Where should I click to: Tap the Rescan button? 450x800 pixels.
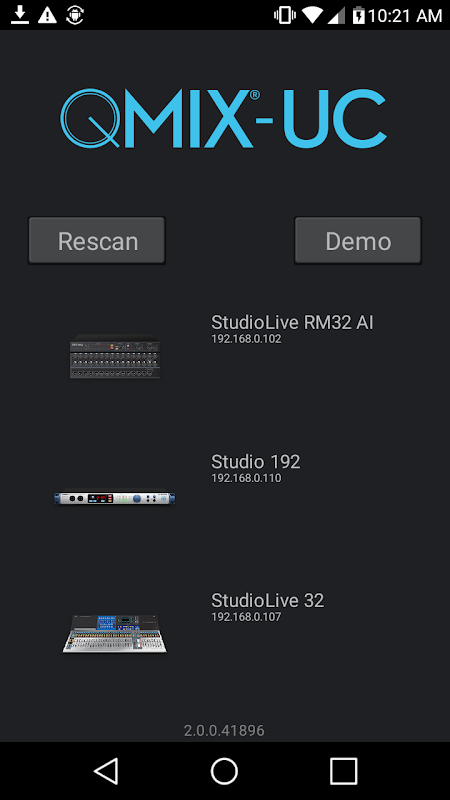(x=97, y=240)
